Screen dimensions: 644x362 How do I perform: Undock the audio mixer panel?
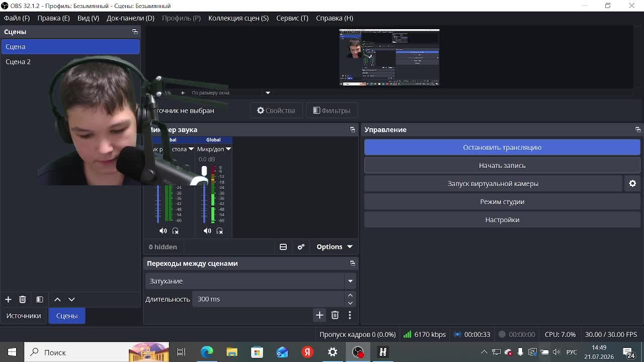coord(353,130)
